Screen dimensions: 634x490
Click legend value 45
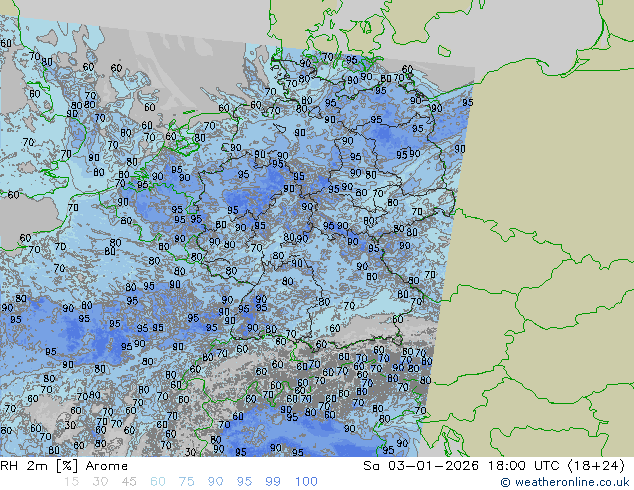coord(129,482)
